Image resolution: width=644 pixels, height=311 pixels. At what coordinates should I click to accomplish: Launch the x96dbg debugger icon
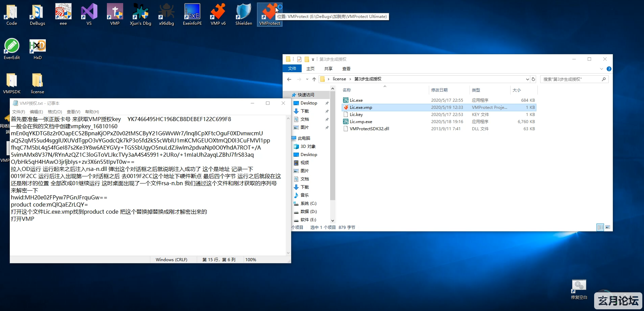tap(166, 15)
